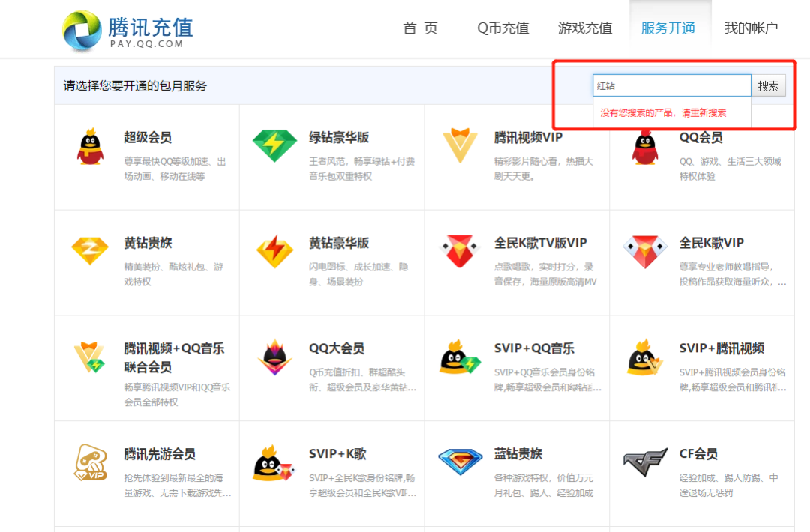Click the PAY.QQ.COM text under logo
The height and width of the screenshot is (532, 810).
147,44
